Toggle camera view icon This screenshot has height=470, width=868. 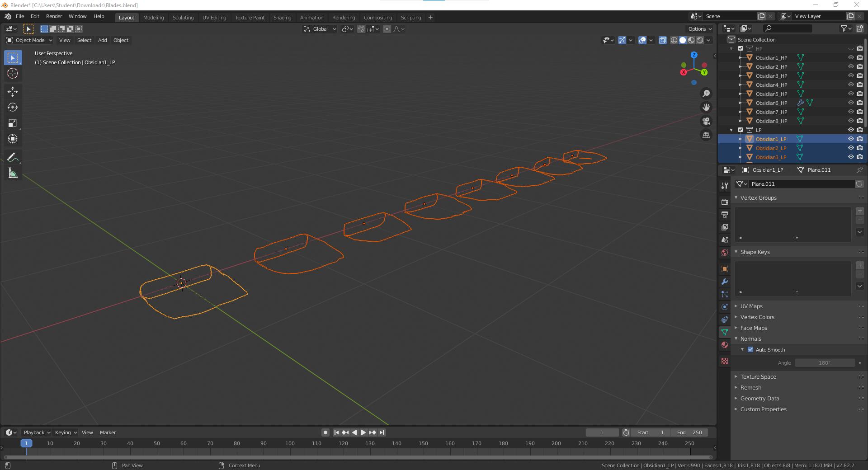(x=706, y=121)
